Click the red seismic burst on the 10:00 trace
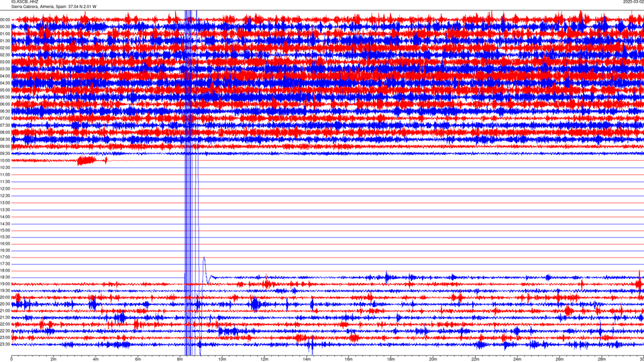The height and width of the screenshot is (362, 644). click(x=87, y=160)
